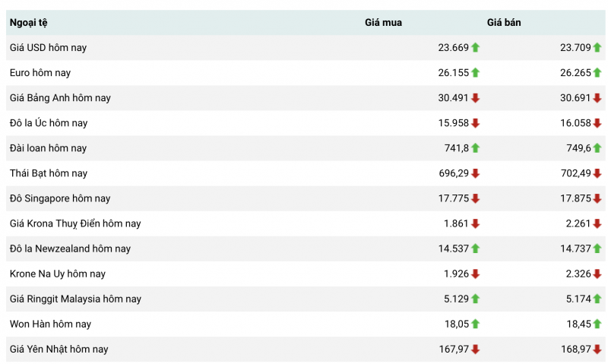
Task: Open the Euro hôm nay link
Action: click(x=40, y=73)
